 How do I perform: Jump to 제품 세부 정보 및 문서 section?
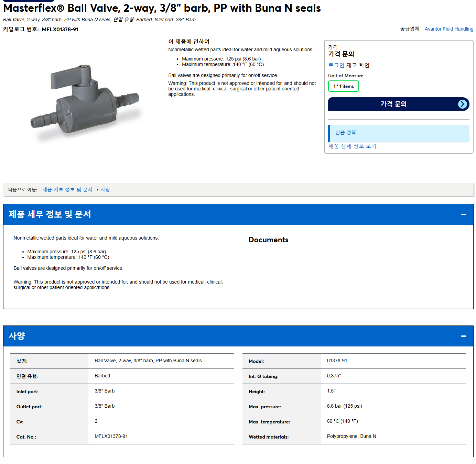pos(67,190)
